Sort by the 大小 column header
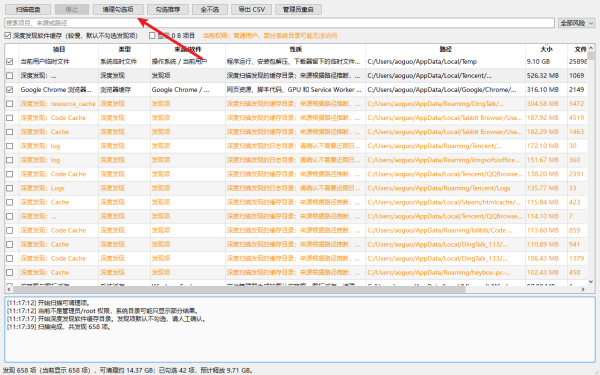Screen dimensions: 600x375 point(546,49)
